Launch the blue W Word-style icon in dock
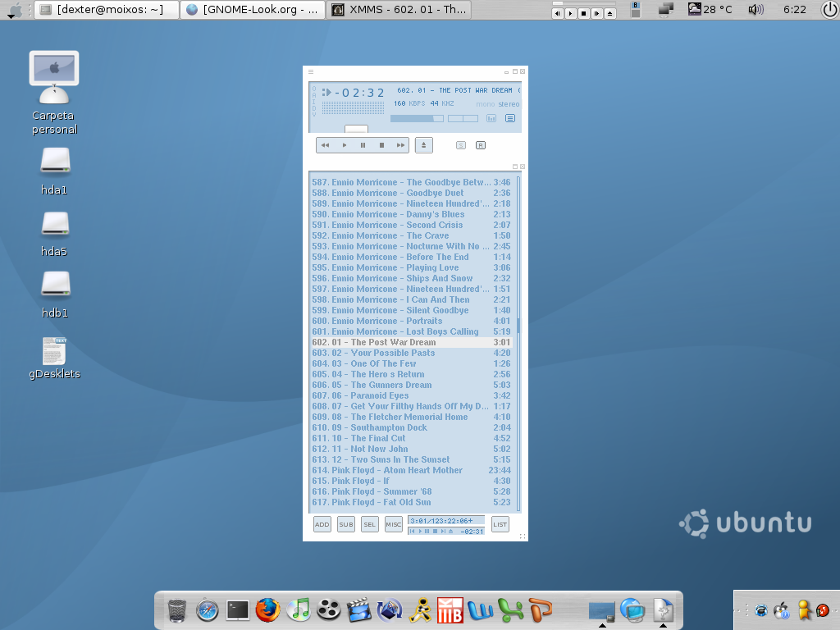Image resolution: width=840 pixels, height=630 pixels. (x=481, y=610)
